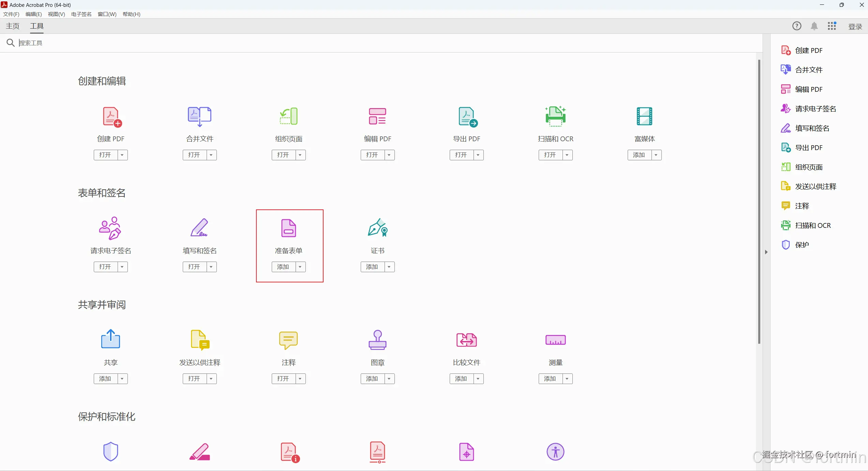Expand dropdown arrow beside Prepare Form 添加
This screenshot has width=868, height=471.
[300, 267]
